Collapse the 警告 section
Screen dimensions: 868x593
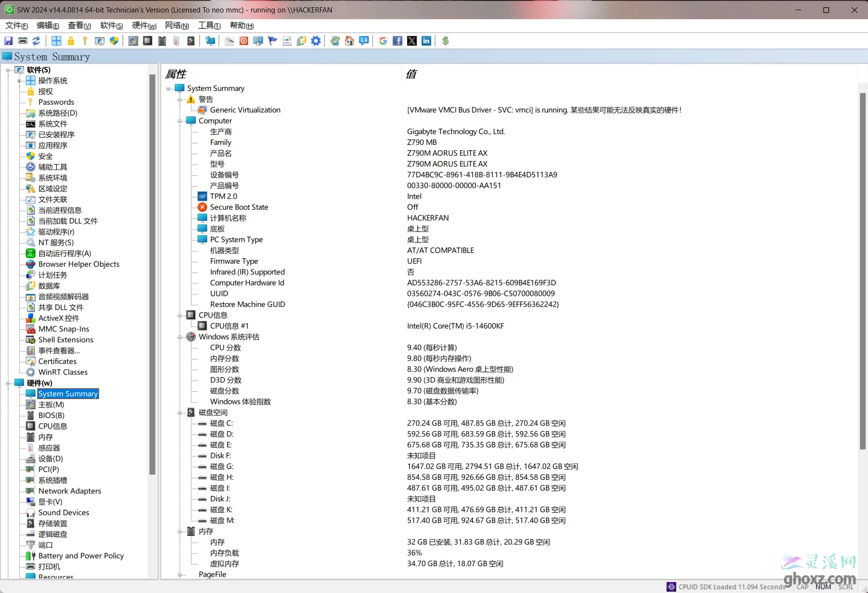[x=180, y=99]
